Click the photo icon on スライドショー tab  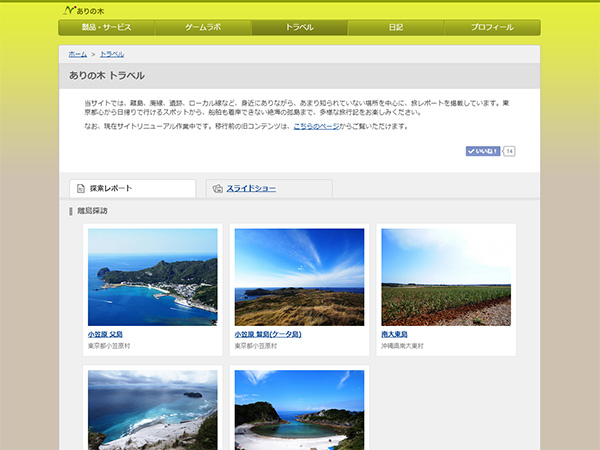[x=218, y=188]
